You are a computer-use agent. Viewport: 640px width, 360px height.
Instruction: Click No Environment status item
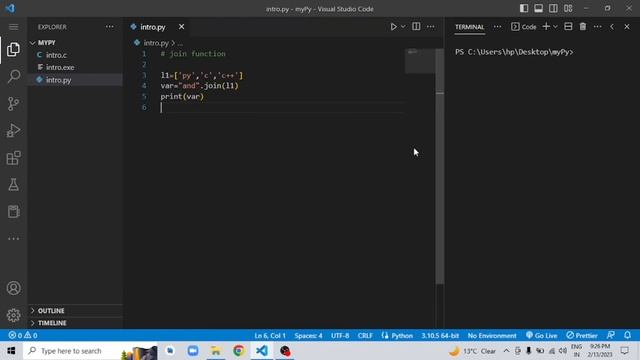tap(492, 336)
